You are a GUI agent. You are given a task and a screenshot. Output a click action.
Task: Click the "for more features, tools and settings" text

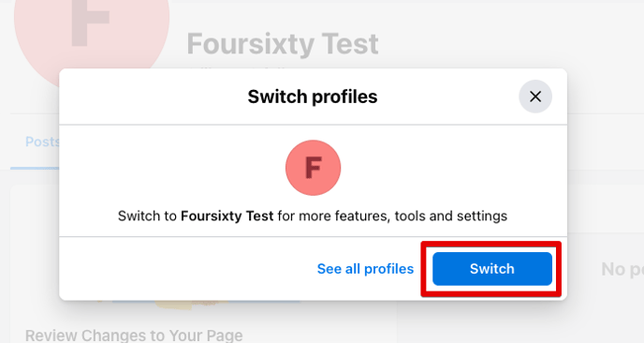click(x=392, y=216)
